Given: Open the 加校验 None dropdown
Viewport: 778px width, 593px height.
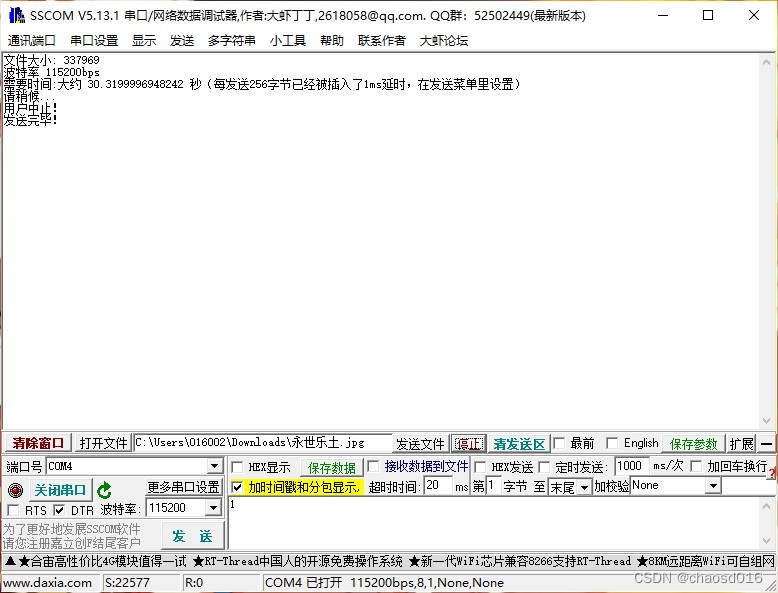Looking at the screenshot, I should click(x=713, y=486).
